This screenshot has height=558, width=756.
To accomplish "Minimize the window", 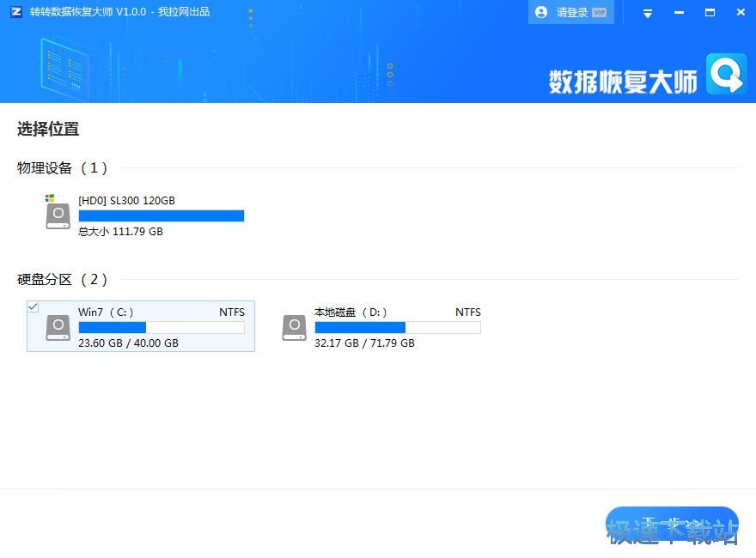I will [x=679, y=13].
